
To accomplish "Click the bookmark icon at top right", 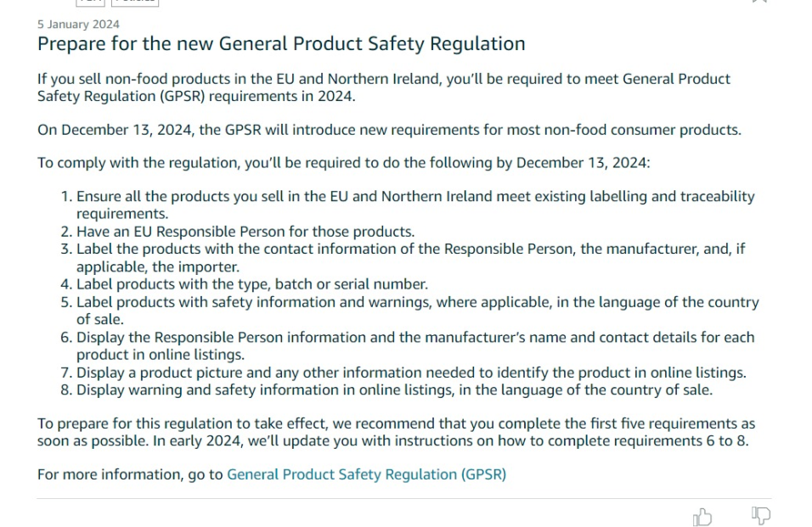I will pos(759,2).
